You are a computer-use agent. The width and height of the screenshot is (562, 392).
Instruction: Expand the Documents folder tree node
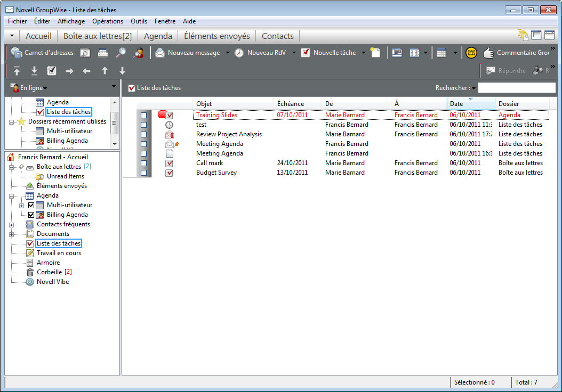(x=12, y=234)
